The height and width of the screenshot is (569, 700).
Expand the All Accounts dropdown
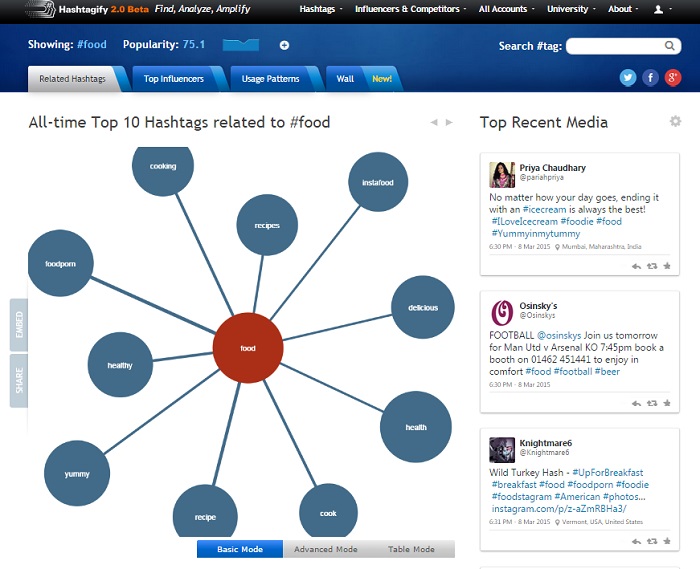(506, 9)
